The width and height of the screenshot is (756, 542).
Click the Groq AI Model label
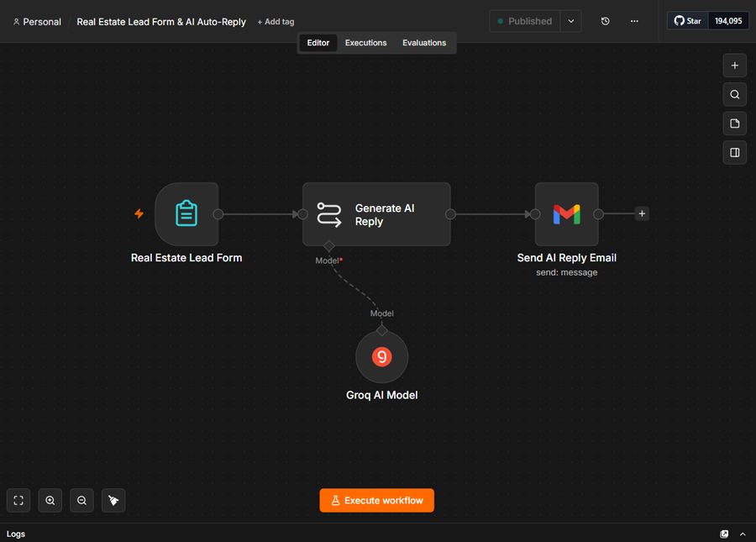382,395
